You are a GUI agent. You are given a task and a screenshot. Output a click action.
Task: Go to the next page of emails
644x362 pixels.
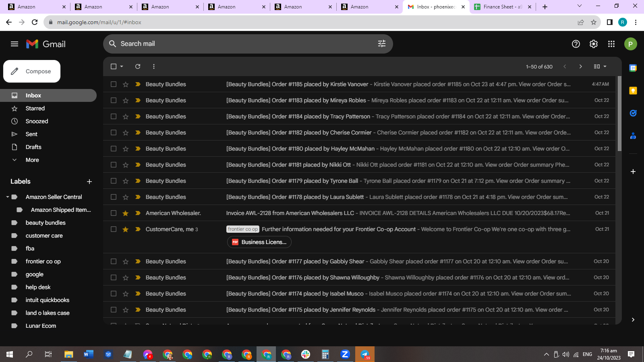click(x=580, y=66)
